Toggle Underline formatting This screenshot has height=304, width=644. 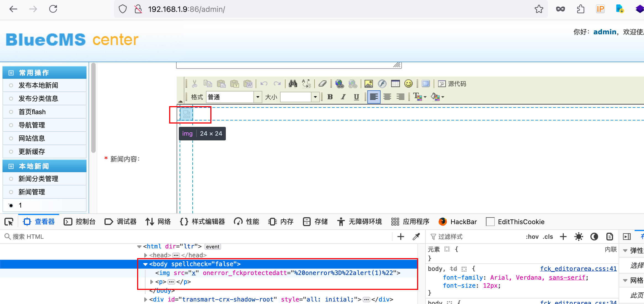(x=357, y=97)
